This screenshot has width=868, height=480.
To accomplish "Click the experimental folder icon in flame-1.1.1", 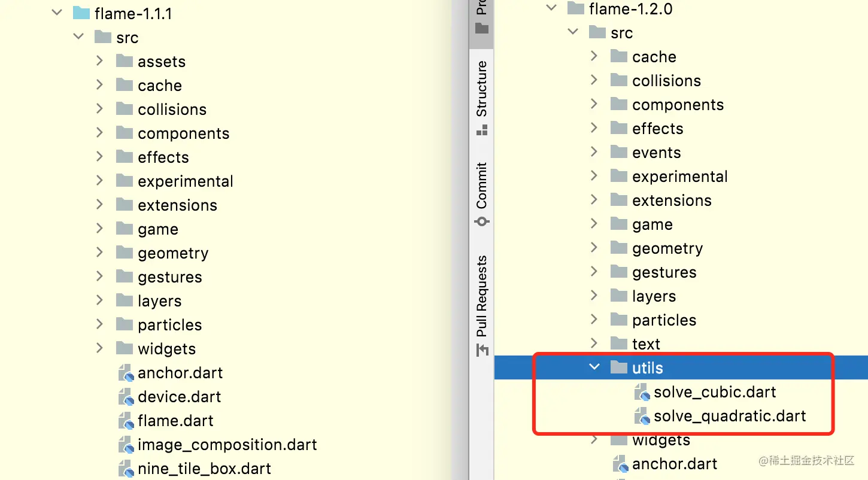I will [125, 180].
